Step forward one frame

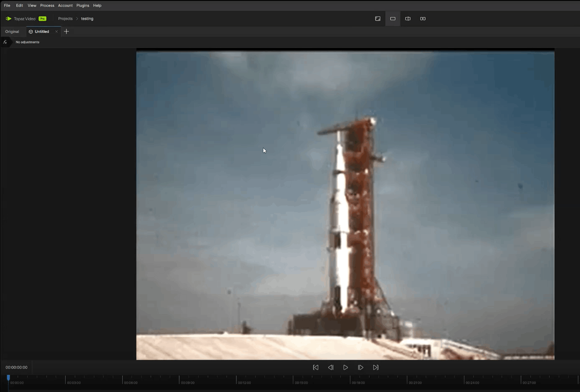point(360,367)
